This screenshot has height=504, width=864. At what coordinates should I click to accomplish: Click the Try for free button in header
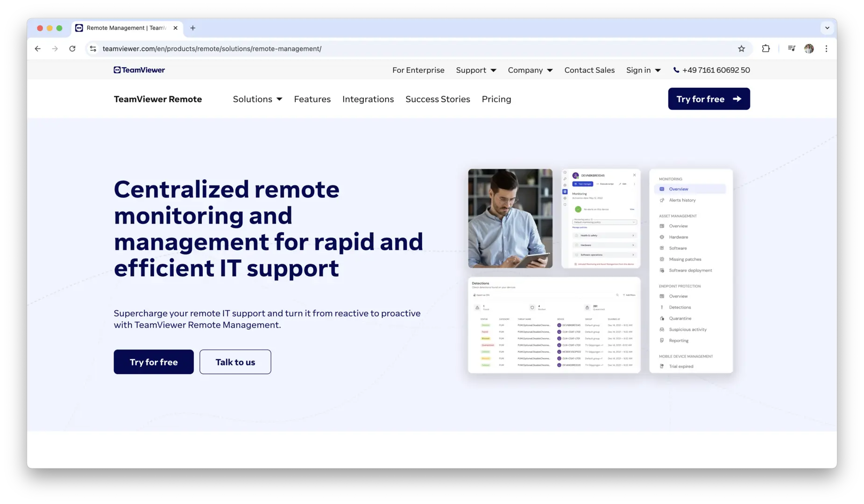pyautogui.click(x=709, y=99)
